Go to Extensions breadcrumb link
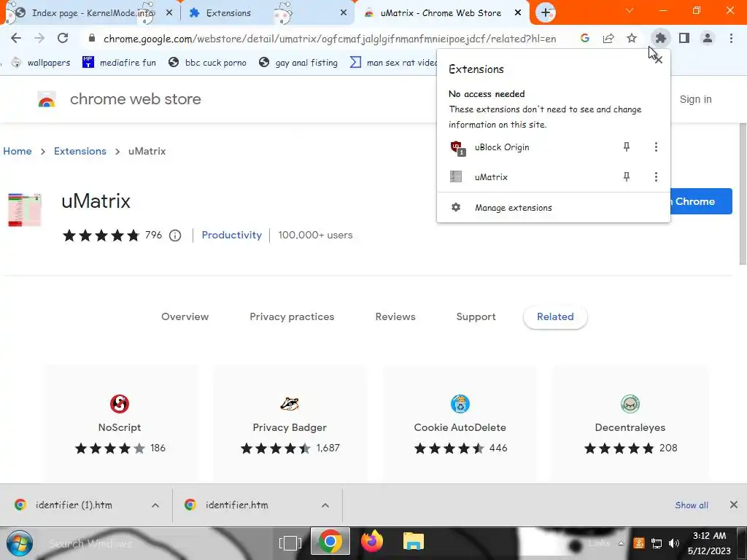Viewport: 747px width, 560px height. coord(80,151)
